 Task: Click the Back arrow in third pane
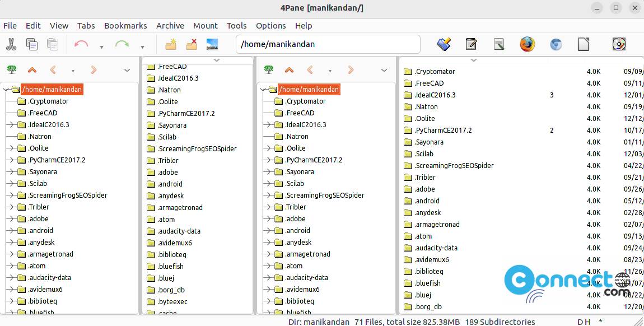click(x=310, y=70)
